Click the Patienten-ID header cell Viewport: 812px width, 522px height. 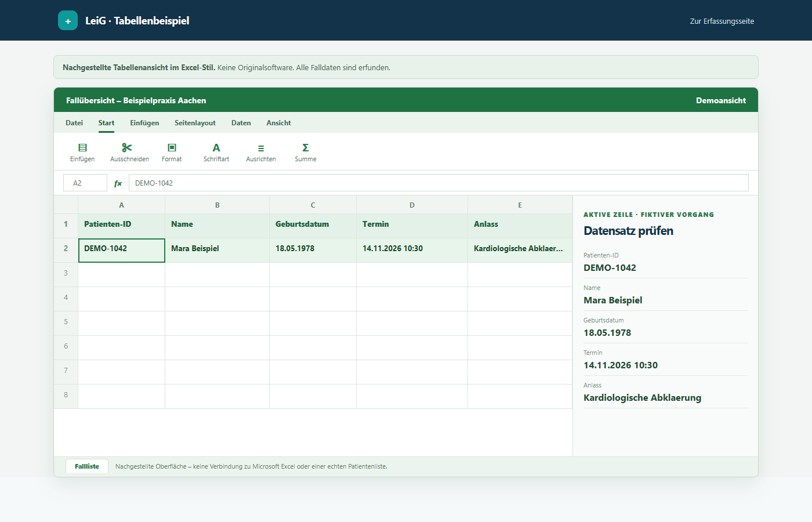coord(121,226)
